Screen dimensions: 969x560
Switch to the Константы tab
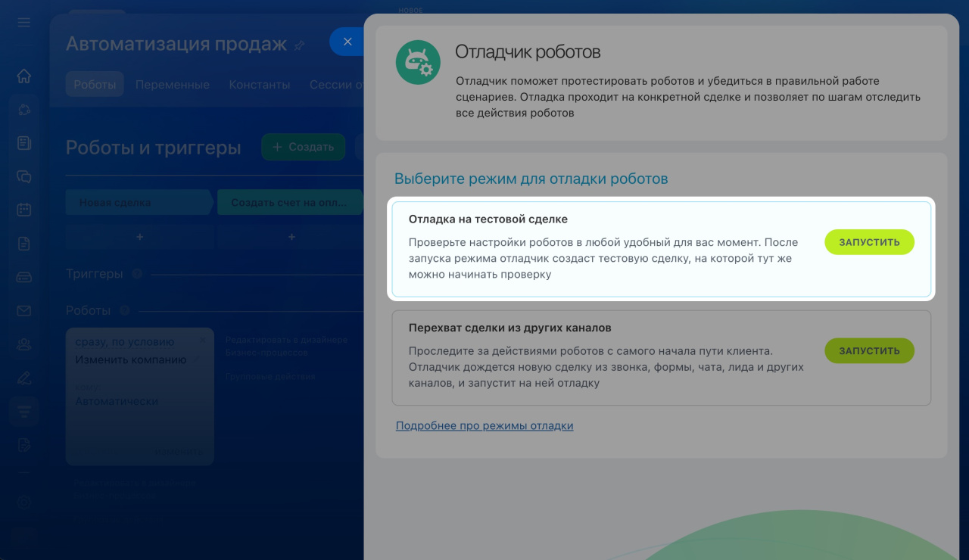[x=260, y=85]
